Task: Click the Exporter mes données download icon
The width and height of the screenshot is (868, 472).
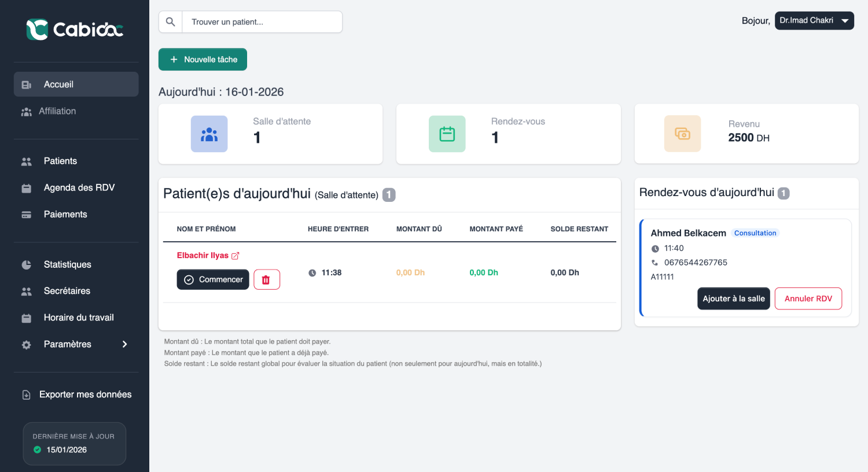Action: pos(26,394)
